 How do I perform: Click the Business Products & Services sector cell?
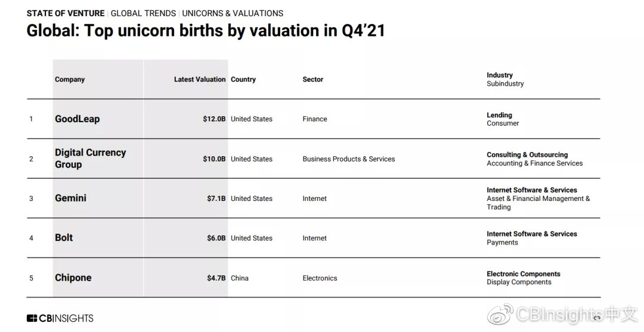(349, 159)
